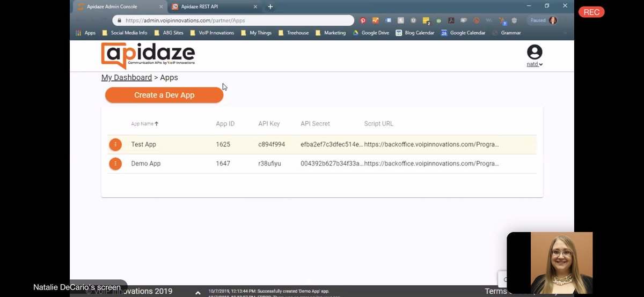
Task: Open the Grammar bookmark
Action: 507,33
